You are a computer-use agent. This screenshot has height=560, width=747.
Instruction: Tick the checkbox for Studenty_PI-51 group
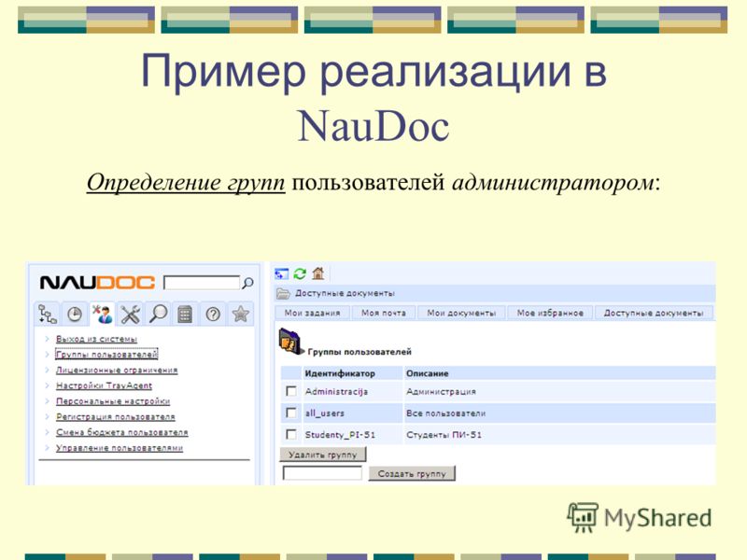[x=290, y=434]
